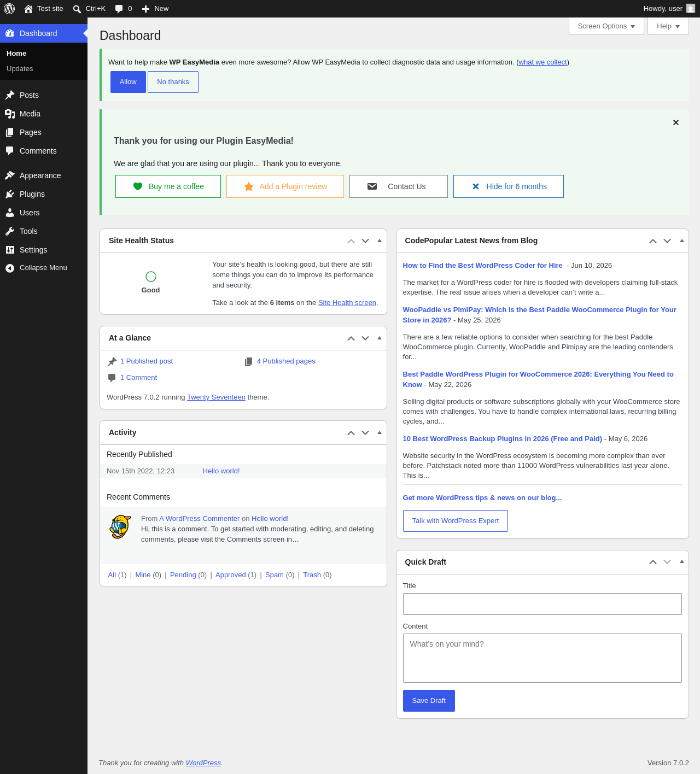Move At a Glance widget down
This screenshot has height=774, width=700.
tap(365, 338)
